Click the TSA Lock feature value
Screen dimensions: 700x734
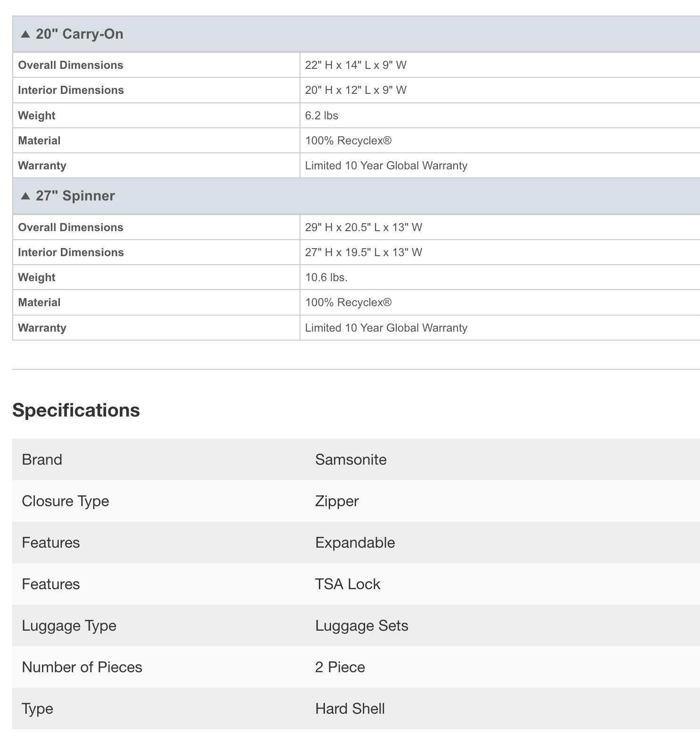point(348,584)
